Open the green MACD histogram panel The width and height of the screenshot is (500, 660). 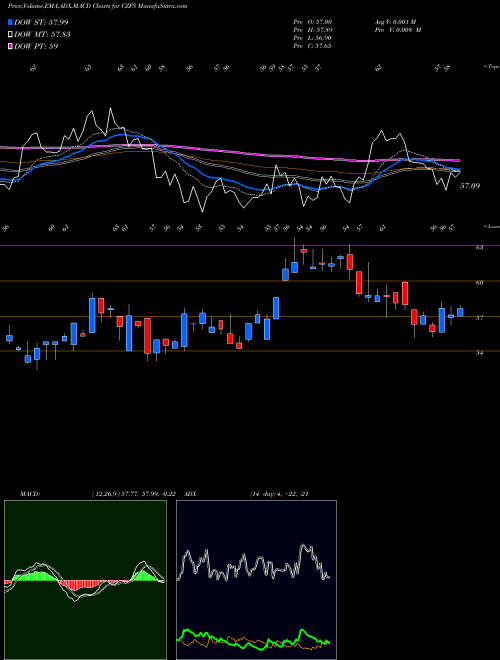(x=85, y=580)
